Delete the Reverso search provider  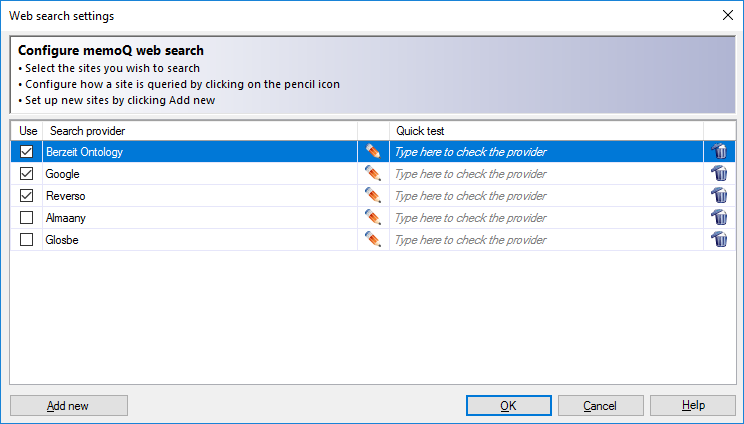(719, 196)
